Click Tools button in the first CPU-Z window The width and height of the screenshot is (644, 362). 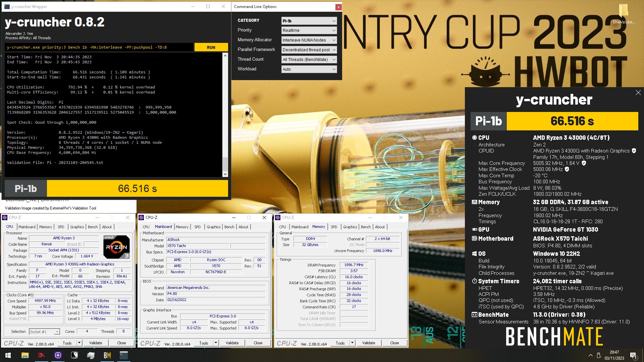pos(67,343)
